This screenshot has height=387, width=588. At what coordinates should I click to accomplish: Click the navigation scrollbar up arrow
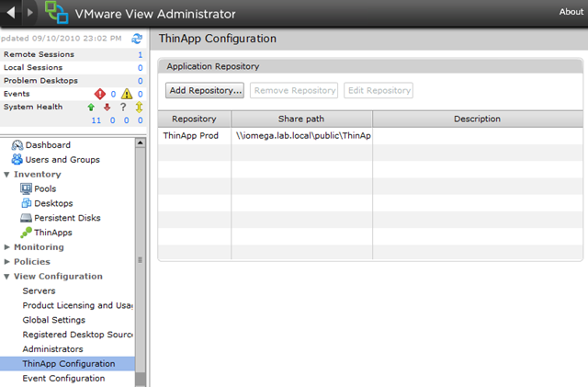point(141,142)
